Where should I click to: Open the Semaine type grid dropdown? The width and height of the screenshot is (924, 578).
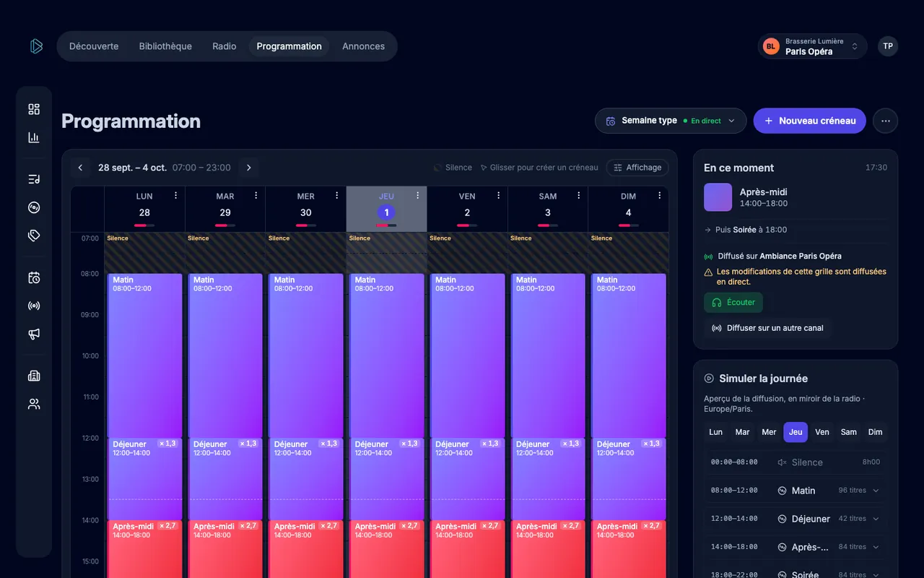671,121
